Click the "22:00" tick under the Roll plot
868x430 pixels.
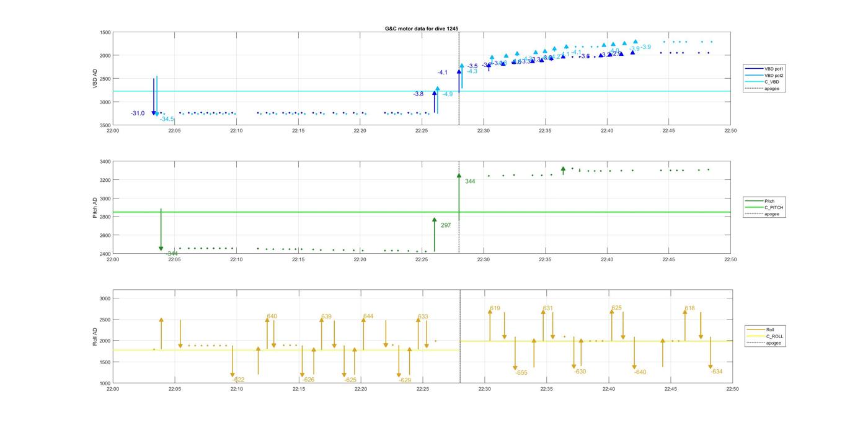tap(113, 389)
